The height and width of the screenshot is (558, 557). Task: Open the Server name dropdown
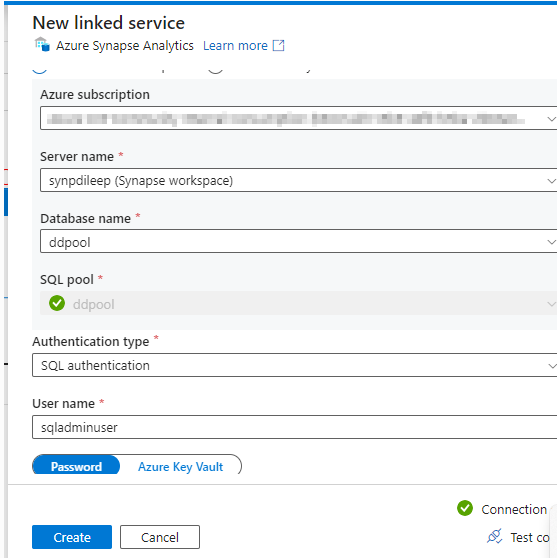pyautogui.click(x=298, y=180)
